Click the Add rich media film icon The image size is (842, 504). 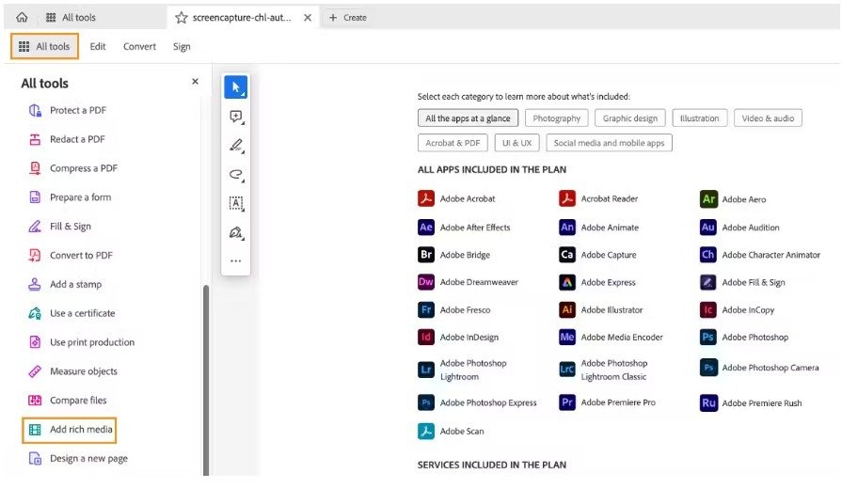tap(35, 430)
